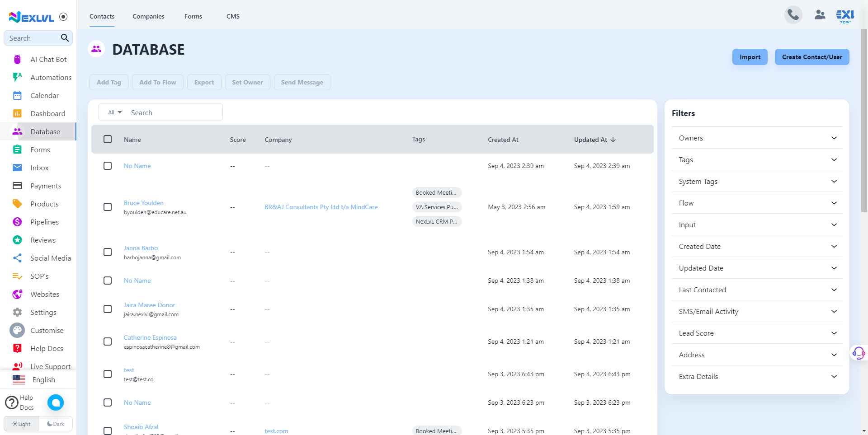Open the Calendar icon
The height and width of the screenshot is (435, 868).
pos(17,95)
